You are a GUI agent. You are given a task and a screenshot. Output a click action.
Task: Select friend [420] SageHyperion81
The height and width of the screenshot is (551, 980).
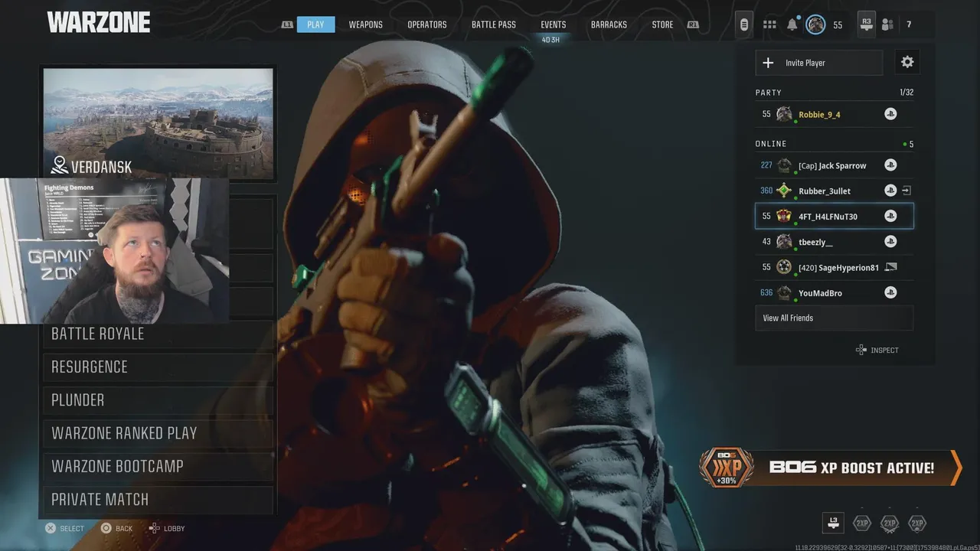coord(835,267)
